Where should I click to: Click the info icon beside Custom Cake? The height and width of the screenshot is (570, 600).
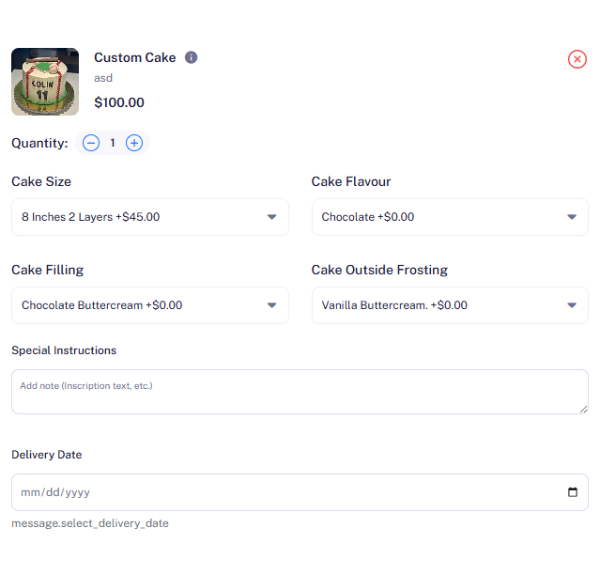click(191, 58)
